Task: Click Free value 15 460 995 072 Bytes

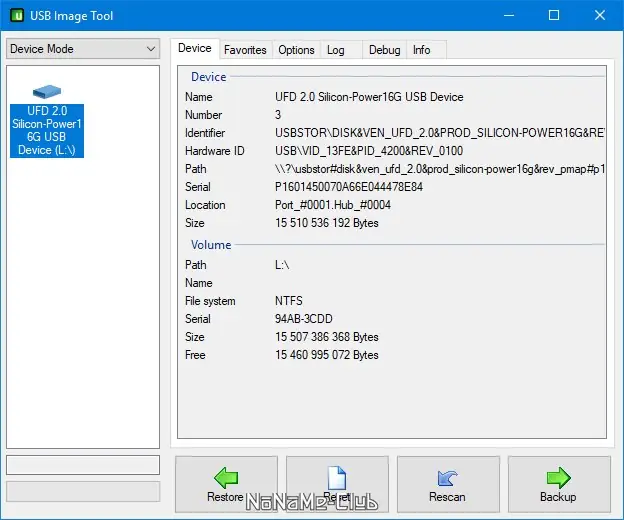Action: [326, 355]
